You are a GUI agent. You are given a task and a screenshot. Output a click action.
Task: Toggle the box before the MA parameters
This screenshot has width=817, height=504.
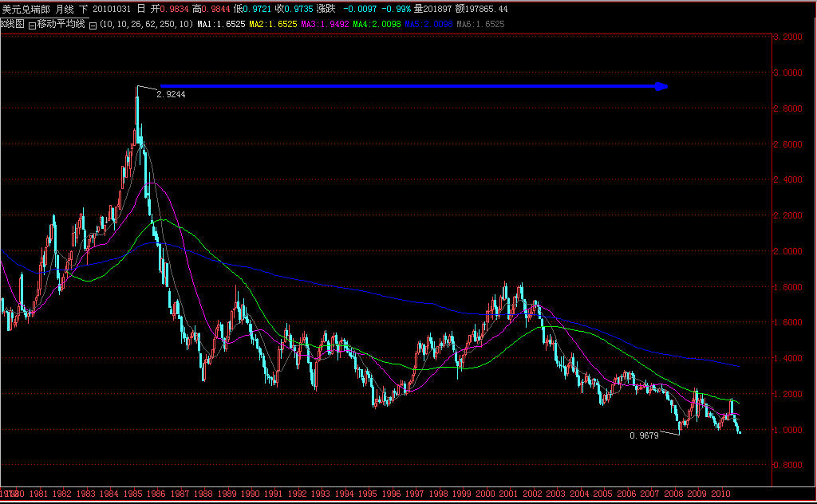(93, 25)
